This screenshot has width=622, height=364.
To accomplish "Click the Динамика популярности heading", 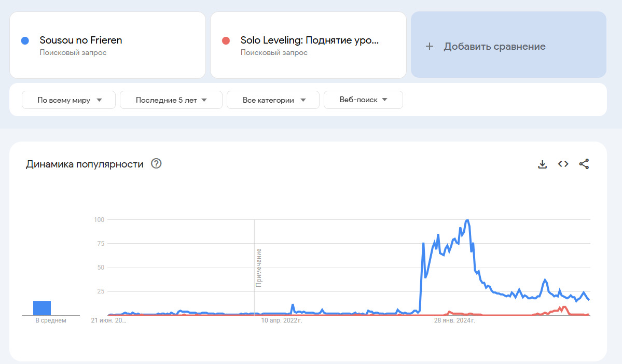I will [x=85, y=164].
